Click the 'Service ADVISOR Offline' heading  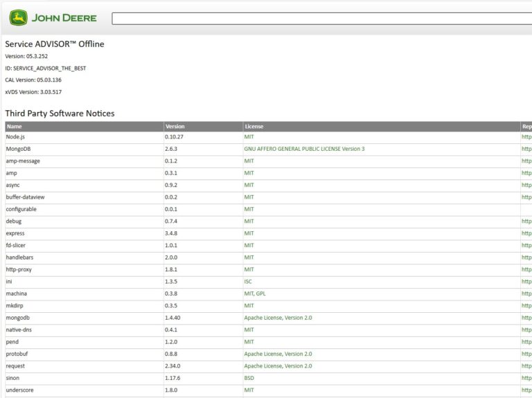55,44
